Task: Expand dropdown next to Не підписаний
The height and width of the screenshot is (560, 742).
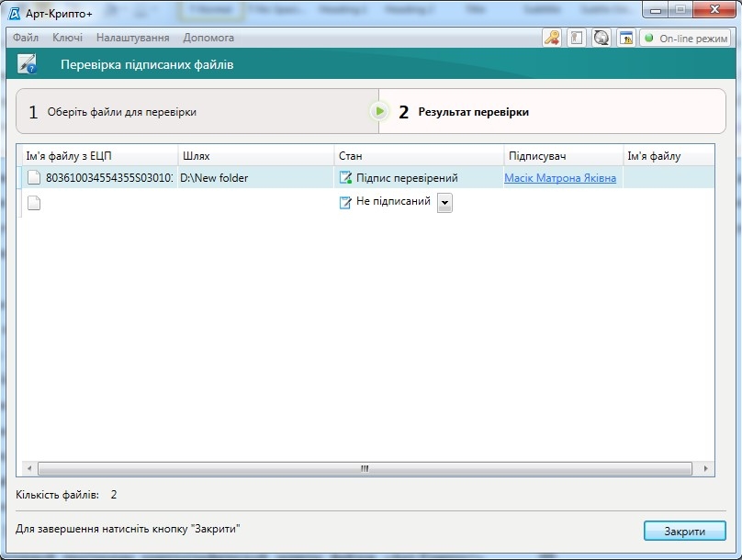Action: 444,203
